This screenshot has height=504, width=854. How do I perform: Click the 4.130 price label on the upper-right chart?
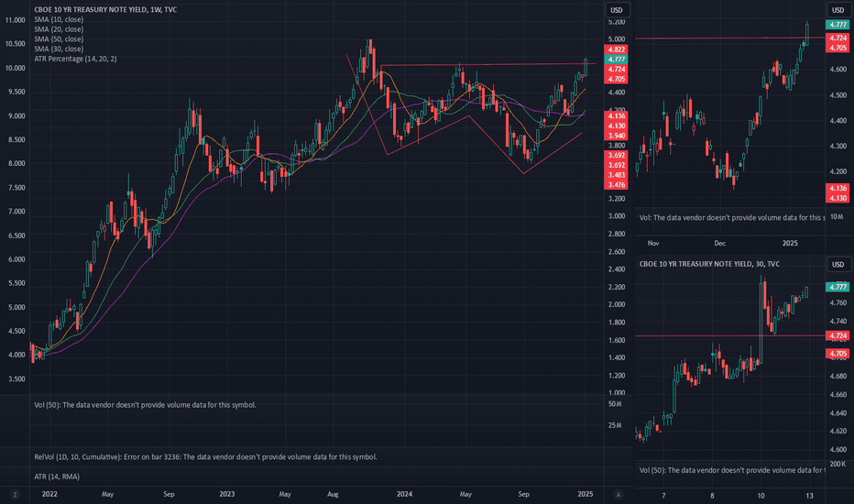[x=838, y=198]
